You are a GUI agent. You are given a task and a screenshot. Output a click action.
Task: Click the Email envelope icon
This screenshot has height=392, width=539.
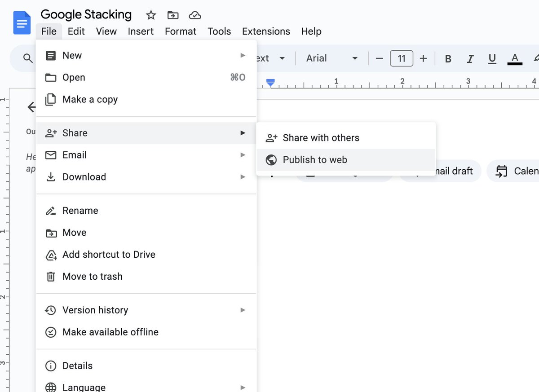[51, 155]
